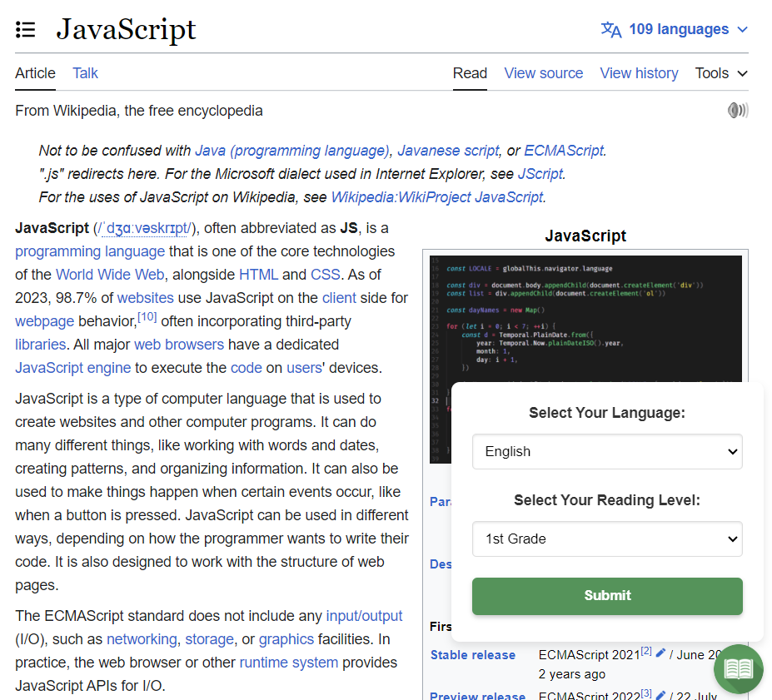This screenshot has width=772, height=700.
Task: Follow the input/output link
Action: pyautogui.click(x=364, y=616)
